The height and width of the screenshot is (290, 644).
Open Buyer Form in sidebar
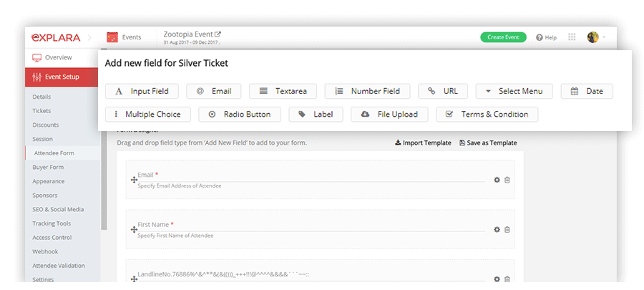48,167
